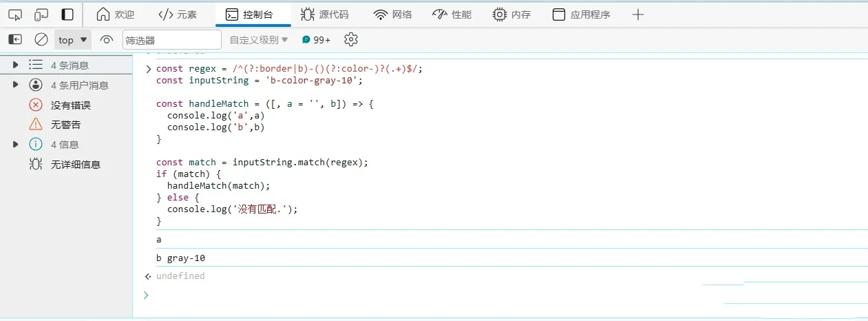The height and width of the screenshot is (321, 868).
Task: Click the plus icon to add tools
Action: 638,14
